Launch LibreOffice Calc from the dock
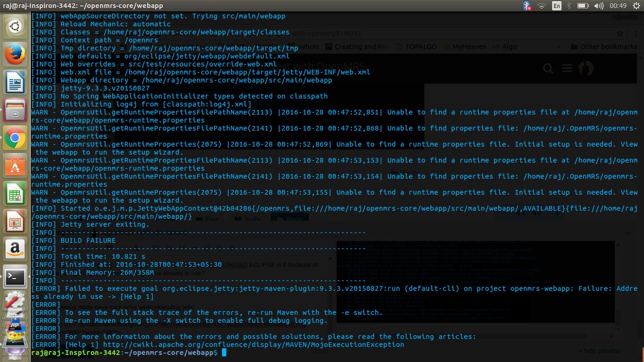The width and height of the screenshot is (644, 362). pyautogui.click(x=15, y=193)
